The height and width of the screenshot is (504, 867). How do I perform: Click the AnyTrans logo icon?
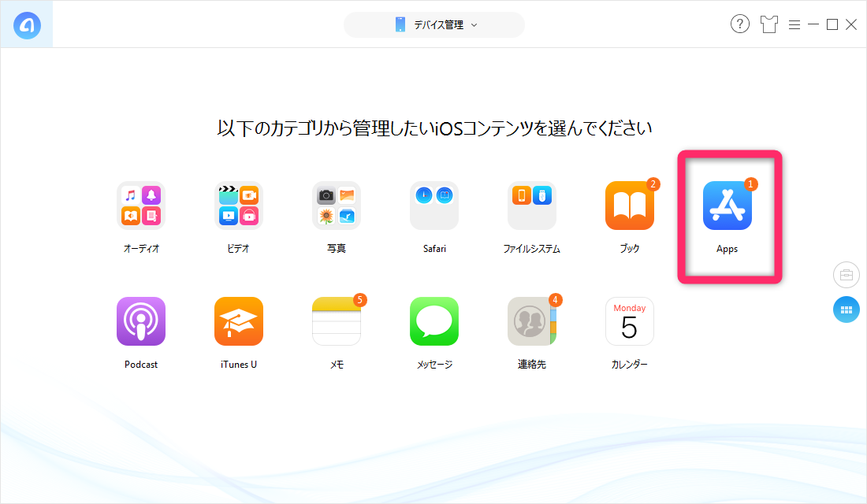tap(27, 25)
